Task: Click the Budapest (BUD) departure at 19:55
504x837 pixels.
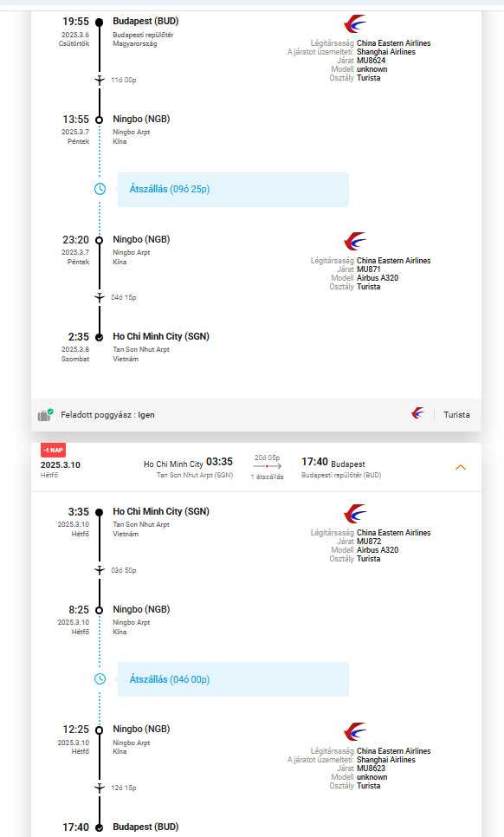Action: point(145,22)
